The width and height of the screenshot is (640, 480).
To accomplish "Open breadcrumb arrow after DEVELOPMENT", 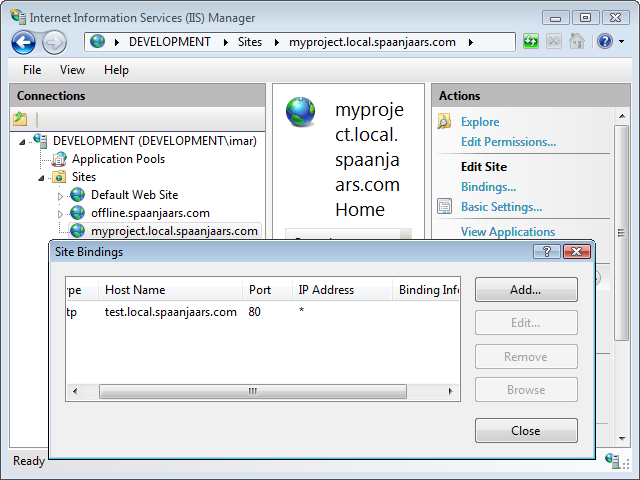I will coord(225,42).
